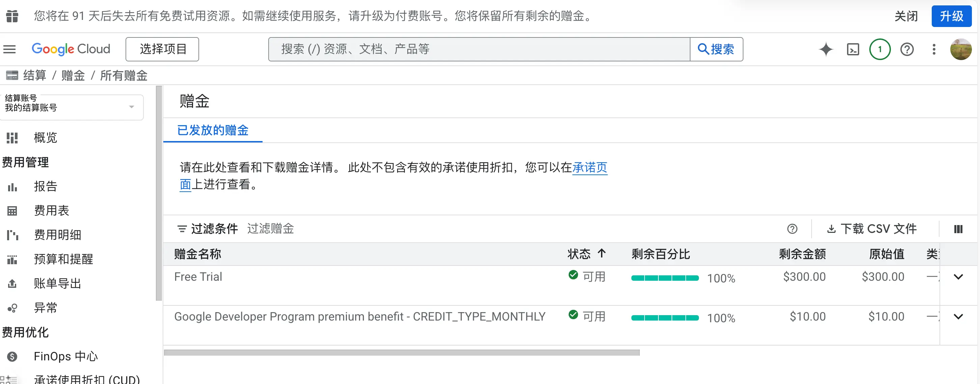Open 报告 in the sidebar
The width and height of the screenshot is (980, 384).
click(x=45, y=187)
